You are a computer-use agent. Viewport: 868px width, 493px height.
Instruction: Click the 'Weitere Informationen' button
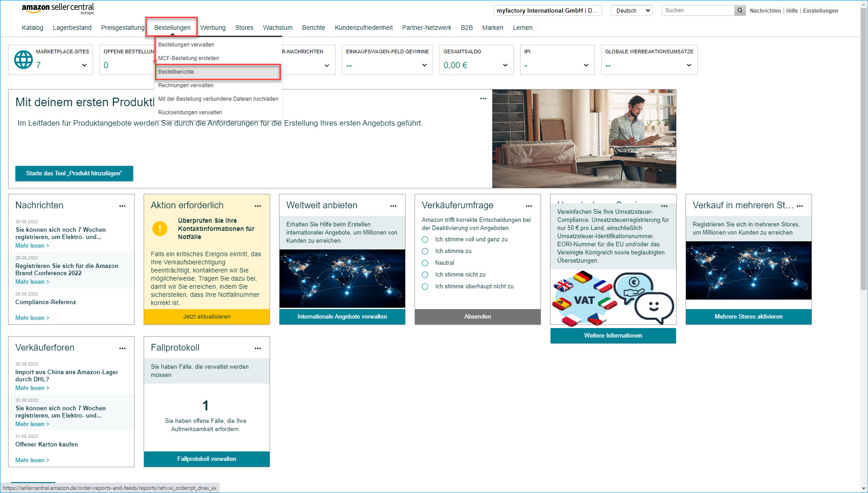613,336
